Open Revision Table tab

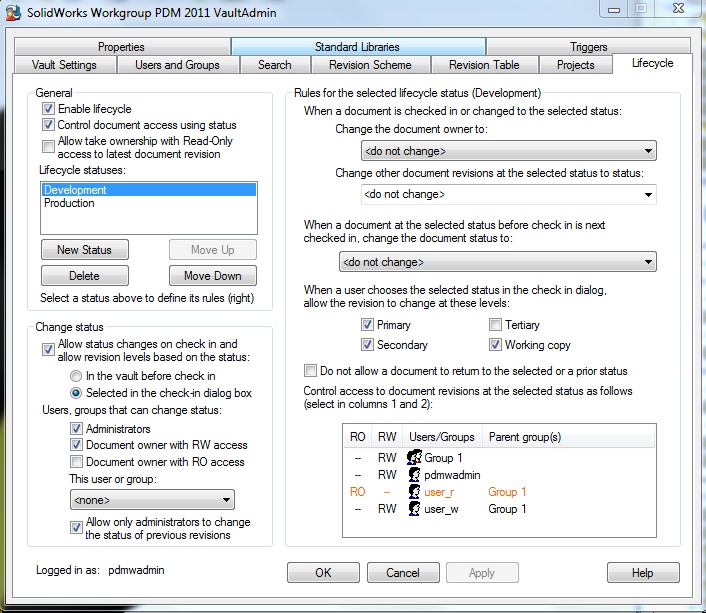[484, 65]
